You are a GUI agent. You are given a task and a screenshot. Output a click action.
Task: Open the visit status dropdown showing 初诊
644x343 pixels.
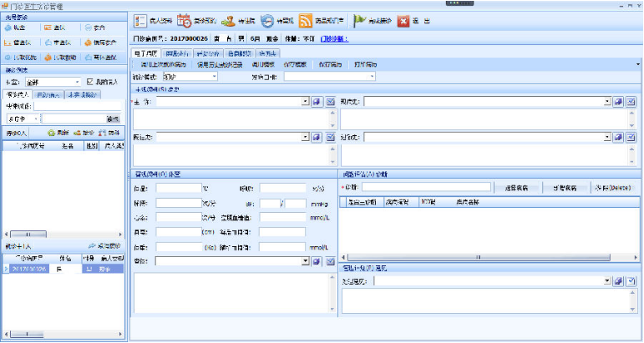[190, 76]
